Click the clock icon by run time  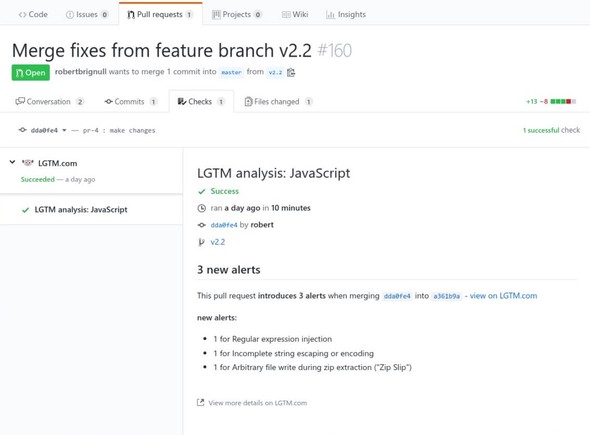[x=202, y=208]
